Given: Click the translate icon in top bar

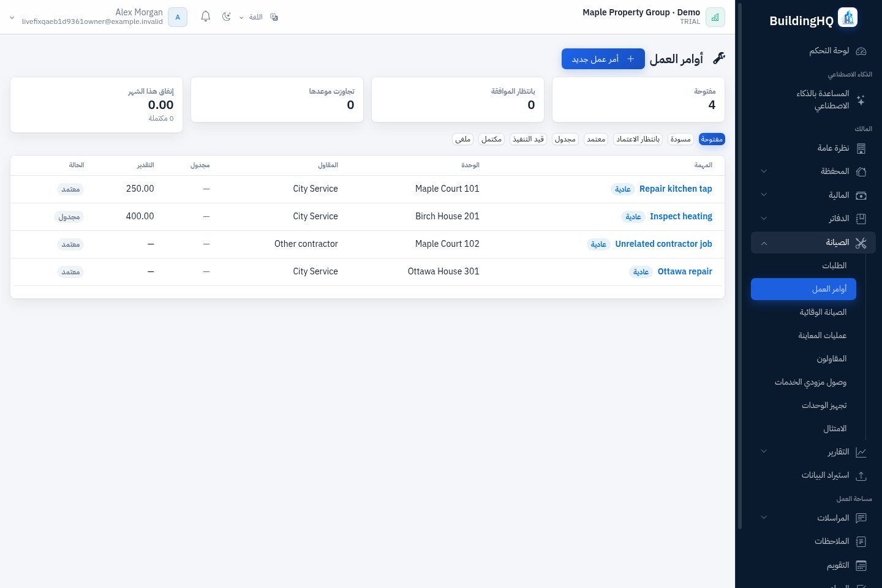Looking at the screenshot, I should coord(274,17).
